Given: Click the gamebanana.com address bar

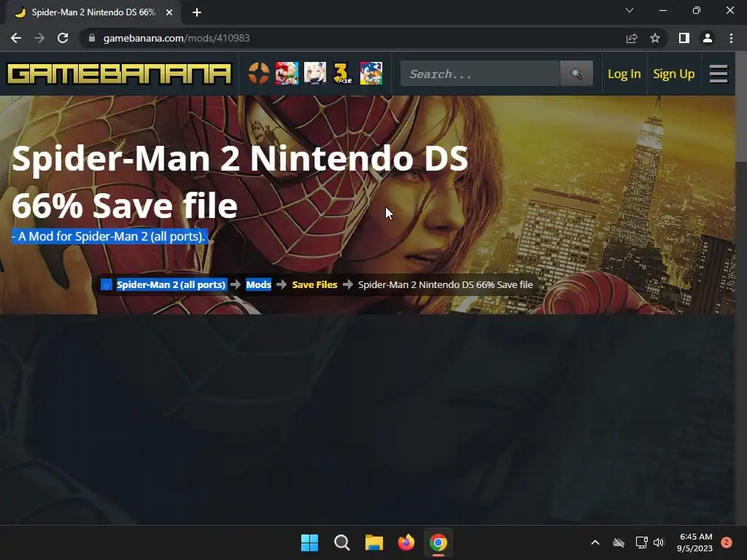Looking at the screenshot, I should (x=352, y=38).
